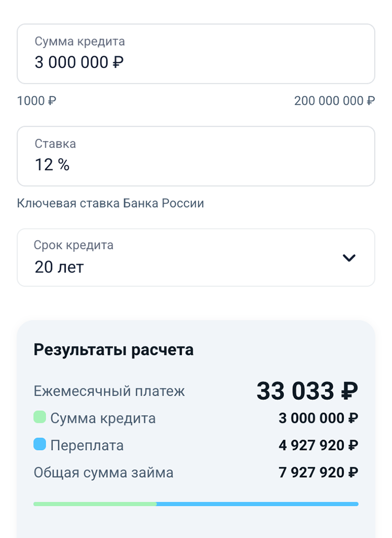Click the maximum amount label 200 000 000 ₽
This screenshot has height=538, width=392.
334,101
